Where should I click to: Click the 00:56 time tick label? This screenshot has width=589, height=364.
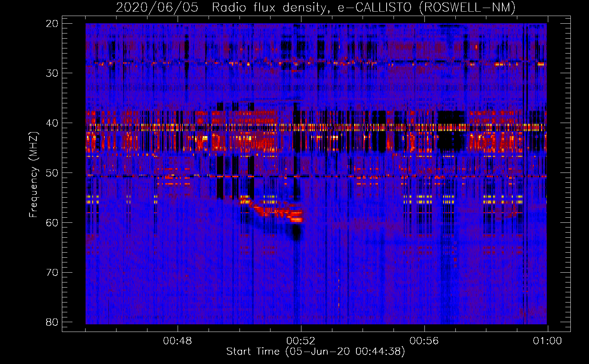[x=424, y=341]
